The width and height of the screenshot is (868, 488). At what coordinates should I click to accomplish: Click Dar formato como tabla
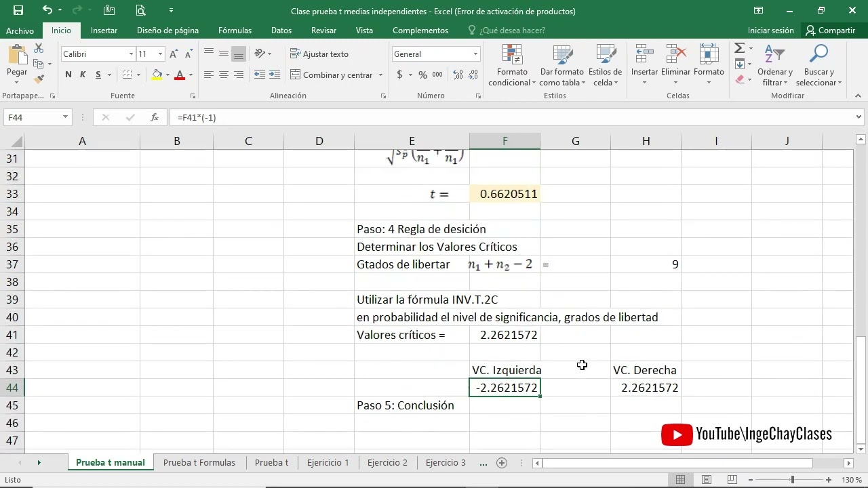tap(561, 66)
